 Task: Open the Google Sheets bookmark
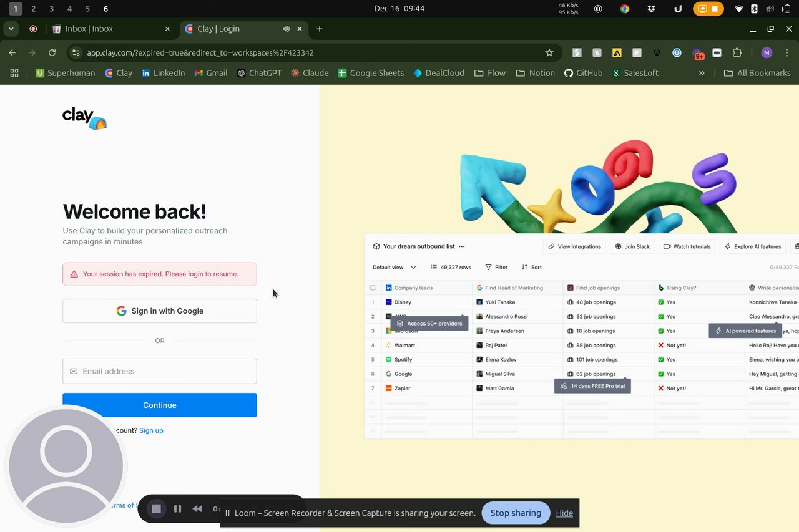(x=371, y=73)
